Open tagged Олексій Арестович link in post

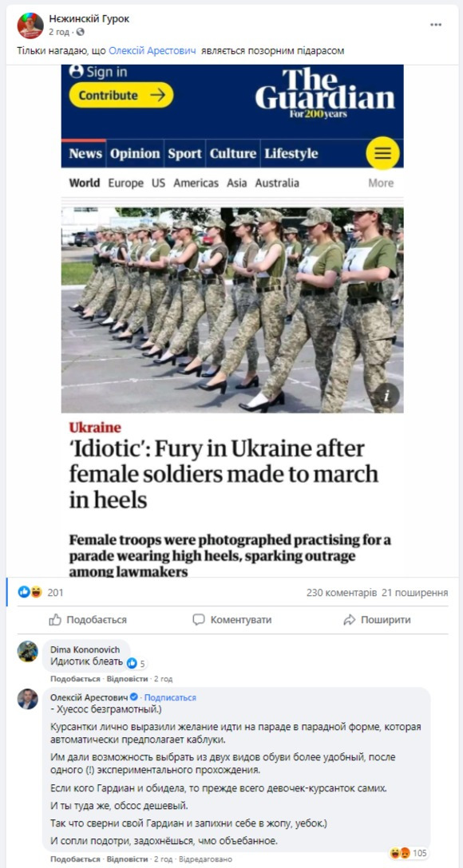click(x=152, y=51)
